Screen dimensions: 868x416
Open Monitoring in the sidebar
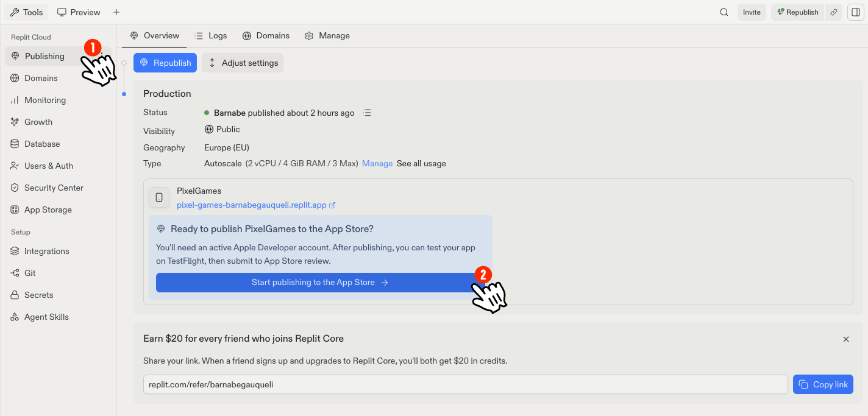tap(59, 100)
